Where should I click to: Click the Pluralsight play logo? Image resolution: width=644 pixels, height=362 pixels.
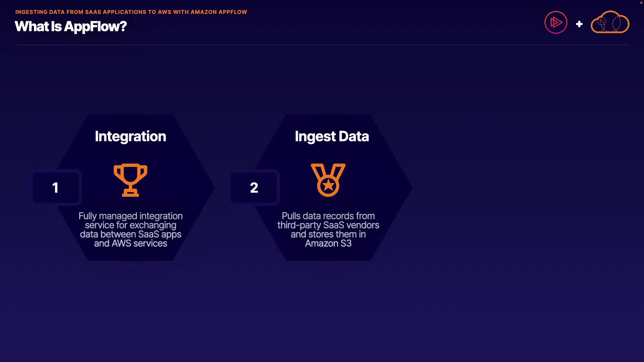(x=556, y=22)
